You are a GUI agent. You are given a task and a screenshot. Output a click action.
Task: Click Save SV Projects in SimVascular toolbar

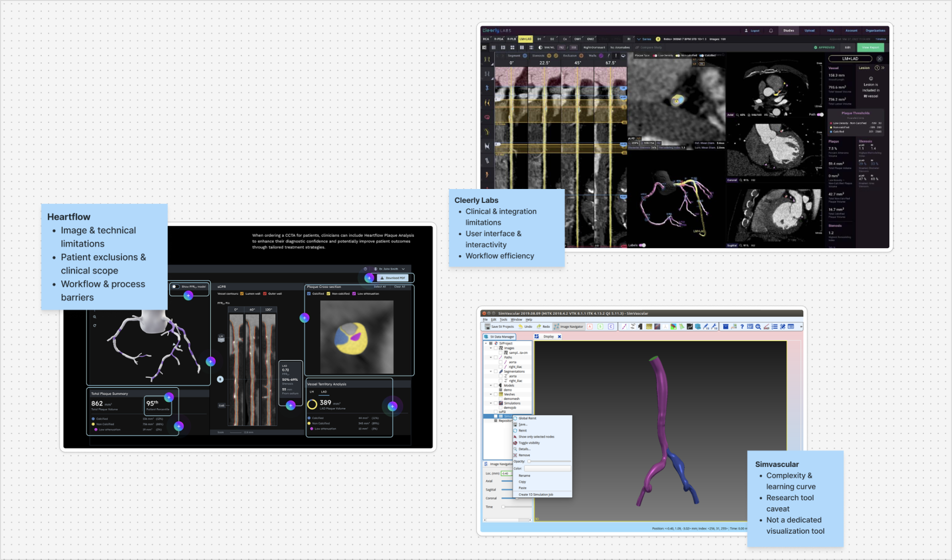click(499, 327)
